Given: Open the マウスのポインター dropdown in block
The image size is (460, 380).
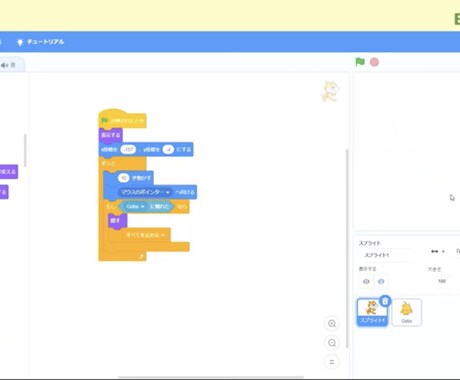Looking at the screenshot, I should click(145, 192).
